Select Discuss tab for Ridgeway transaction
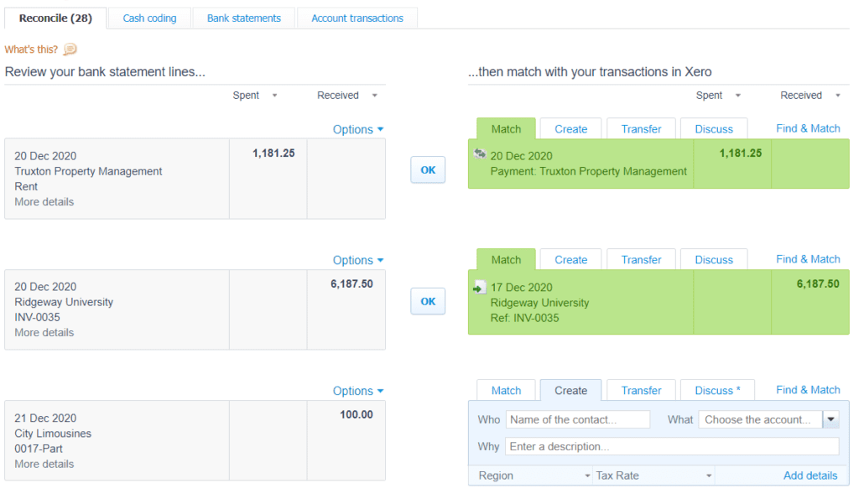The image size is (859, 504). (714, 260)
